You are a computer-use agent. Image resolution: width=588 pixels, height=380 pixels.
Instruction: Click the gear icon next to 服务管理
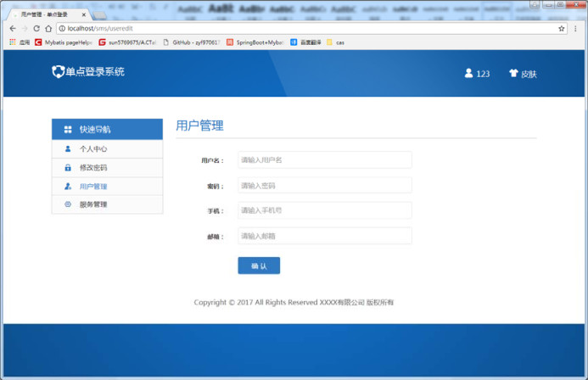click(x=68, y=204)
